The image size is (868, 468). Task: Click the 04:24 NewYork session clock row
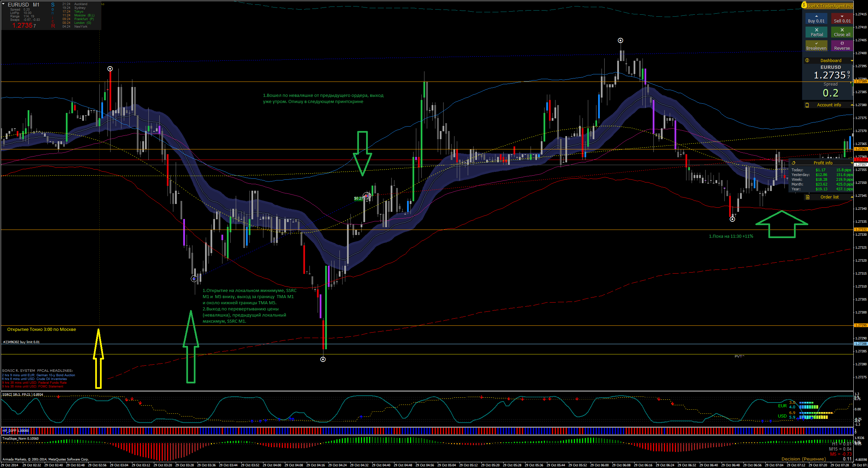(75, 27)
